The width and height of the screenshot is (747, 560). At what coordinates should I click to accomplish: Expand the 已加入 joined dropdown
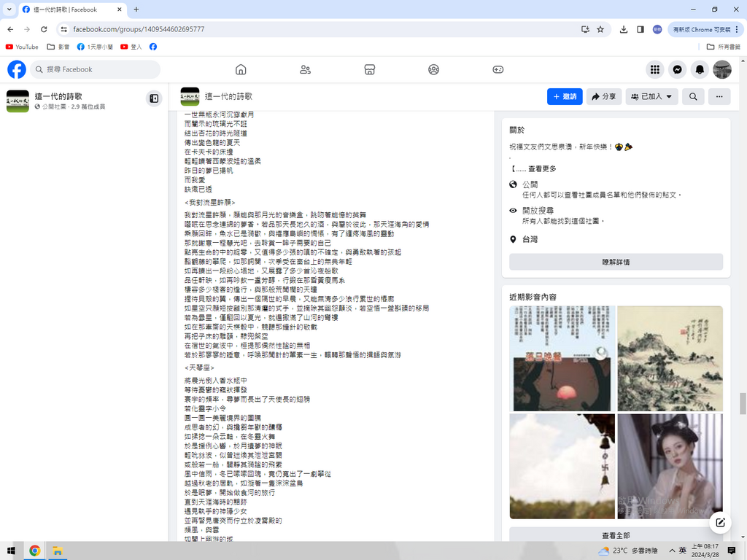coord(652,96)
